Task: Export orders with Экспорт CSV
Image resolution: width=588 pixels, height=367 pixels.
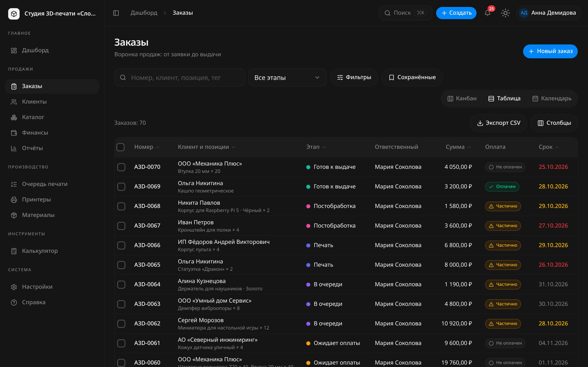Action: pos(498,123)
